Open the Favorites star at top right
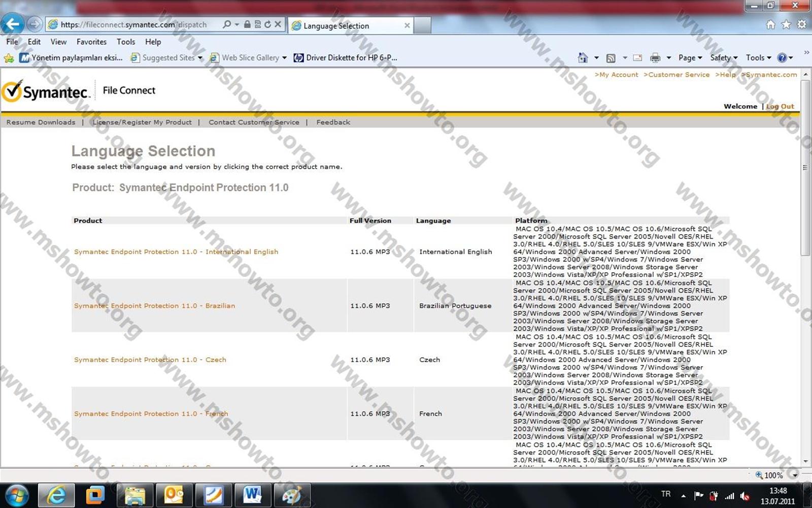 [786, 24]
